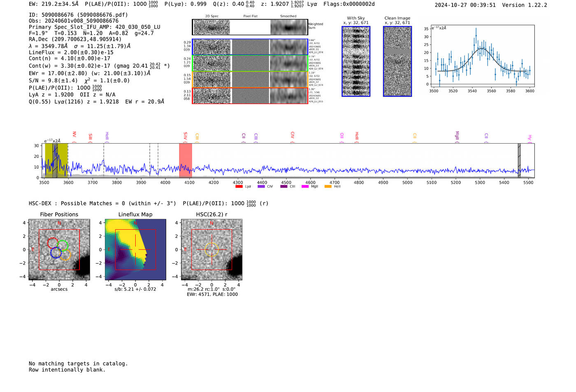
Task: Click the Primary Spec_Slot_IFU_AMP line
Action: pyautogui.click(x=95, y=27)
